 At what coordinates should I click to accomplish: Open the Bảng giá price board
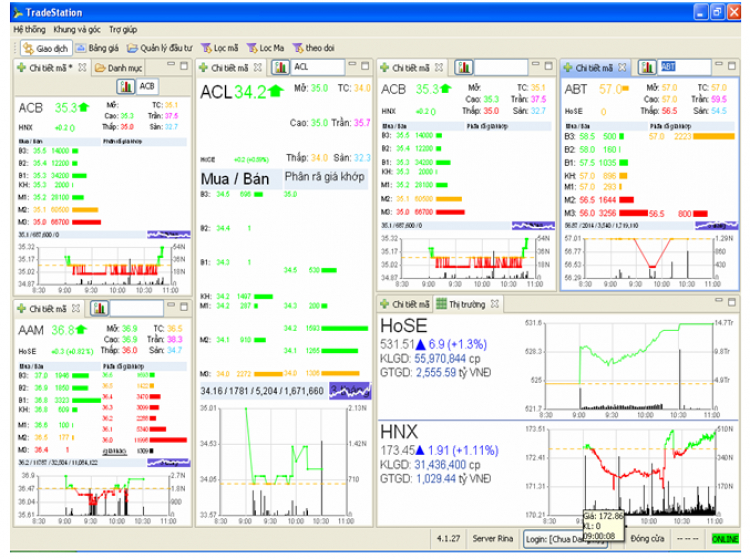(97, 48)
